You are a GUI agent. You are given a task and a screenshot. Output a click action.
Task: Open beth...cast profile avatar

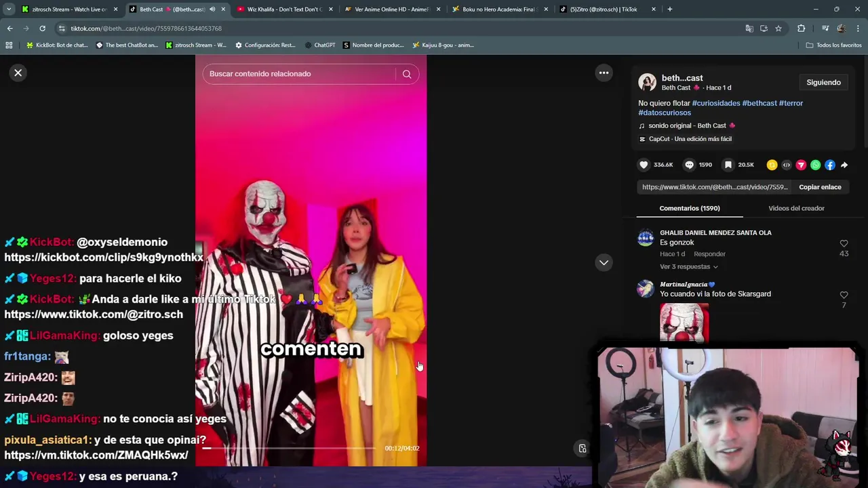click(x=647, y=83)
